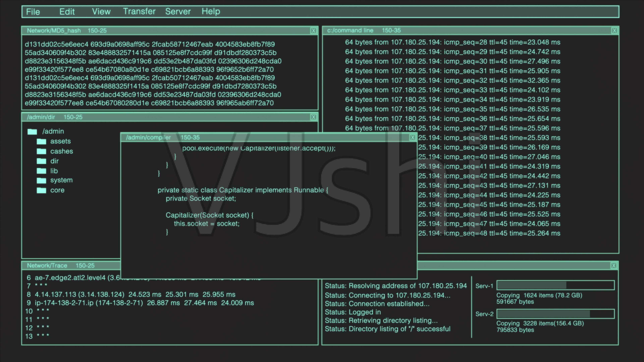Screen dimensions: 644x362
Task: Click the system folder icon
Action: click(x=41, y=180)
